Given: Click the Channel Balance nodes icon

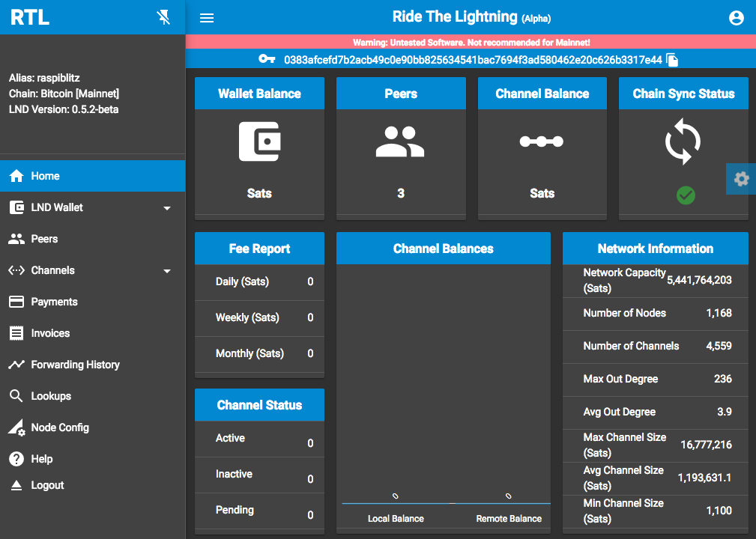Looking at the screenshot, I should point(542,141).
